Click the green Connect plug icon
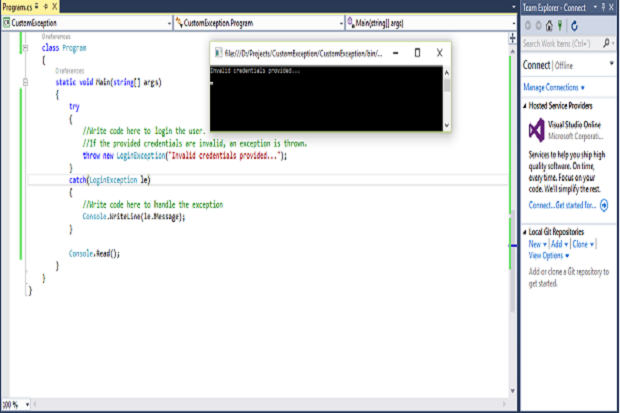 pyautogui.click(x=560, y=26)
